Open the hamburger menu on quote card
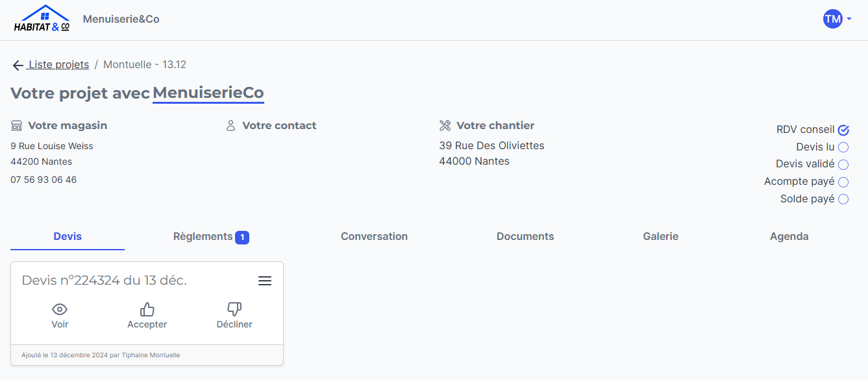 click(265, 281)
